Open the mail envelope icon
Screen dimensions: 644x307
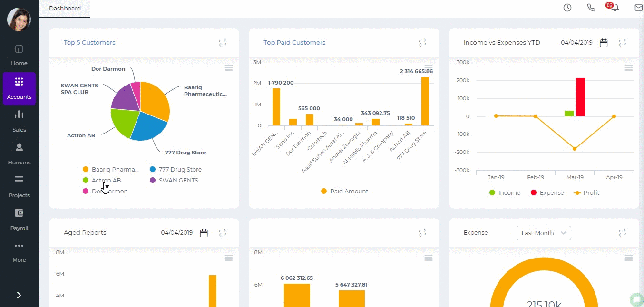pos(639,8)
